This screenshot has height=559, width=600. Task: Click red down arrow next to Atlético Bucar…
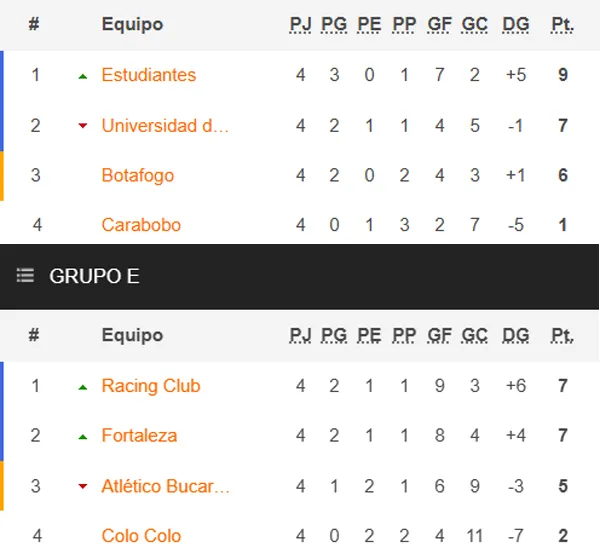tap(82, 487)
